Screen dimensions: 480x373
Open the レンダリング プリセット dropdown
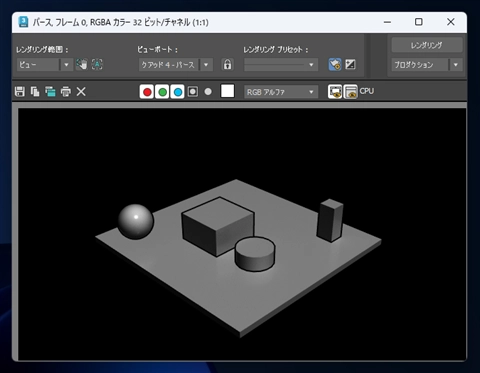tap(281, 65)
